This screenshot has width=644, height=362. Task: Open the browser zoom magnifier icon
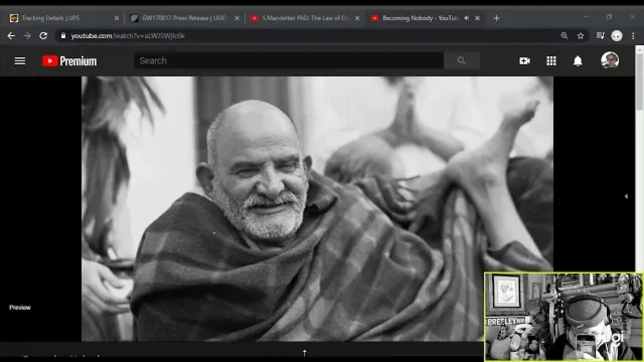click(564, 36)
